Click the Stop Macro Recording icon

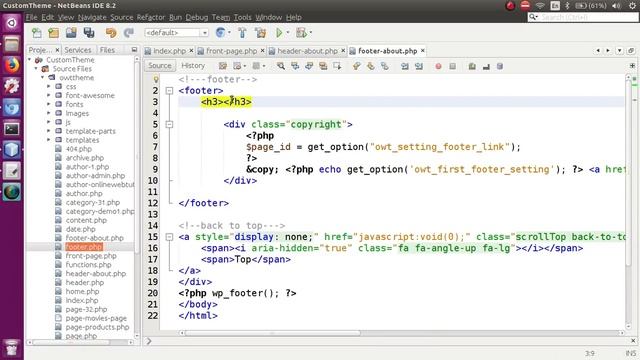(x=452, y=66)
